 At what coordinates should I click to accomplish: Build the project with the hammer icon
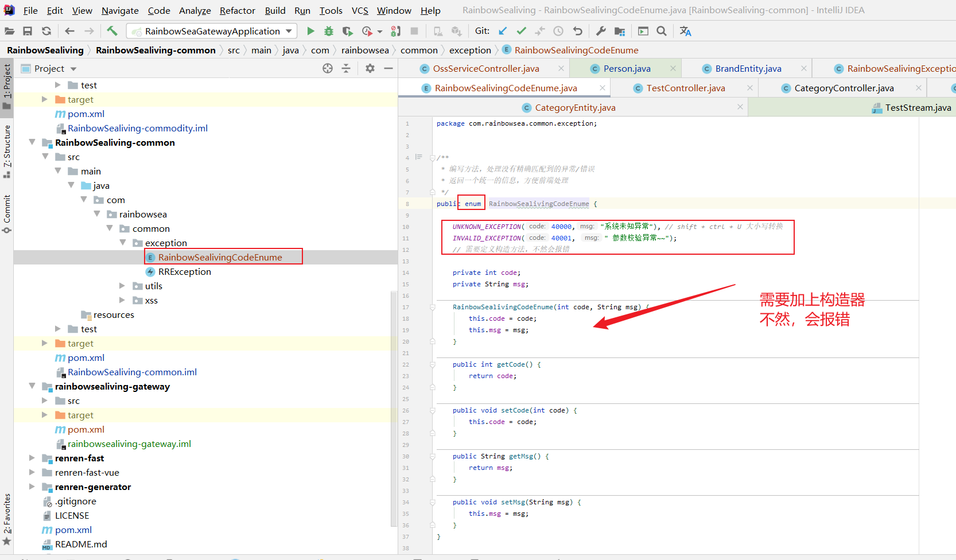112,31
